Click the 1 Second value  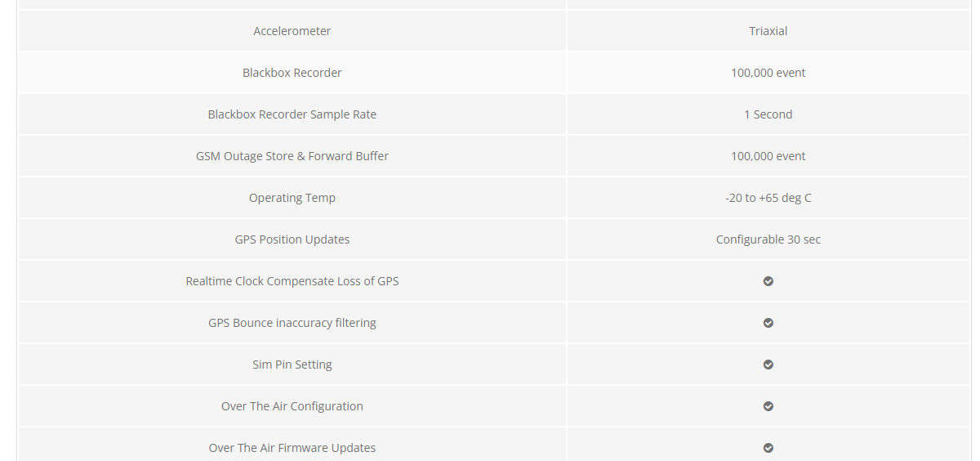(768, 114)
